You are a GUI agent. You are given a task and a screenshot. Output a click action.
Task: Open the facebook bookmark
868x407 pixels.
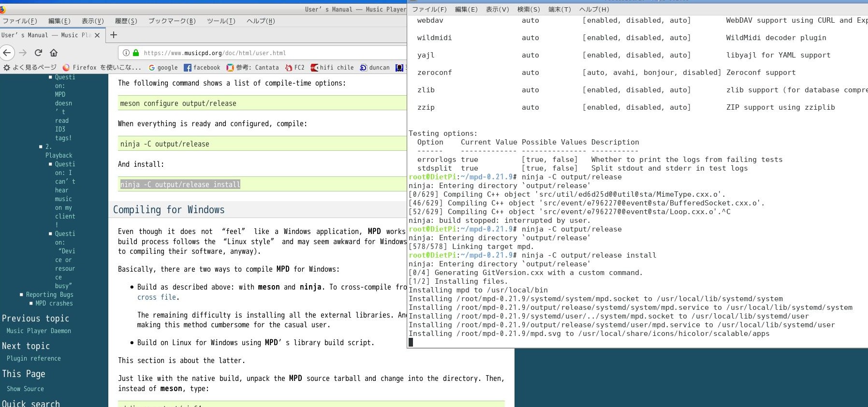click(202, 68)
